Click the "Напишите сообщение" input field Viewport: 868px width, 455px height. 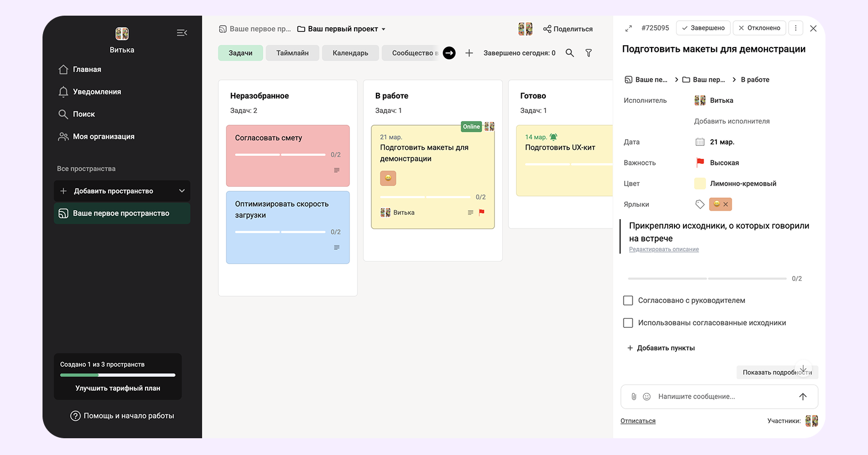pyautogui.click(x=721, y=396)
